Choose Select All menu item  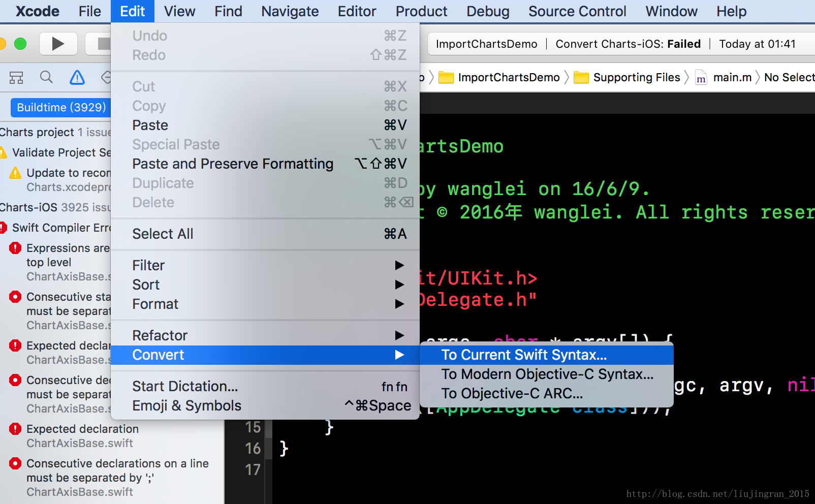265,234
